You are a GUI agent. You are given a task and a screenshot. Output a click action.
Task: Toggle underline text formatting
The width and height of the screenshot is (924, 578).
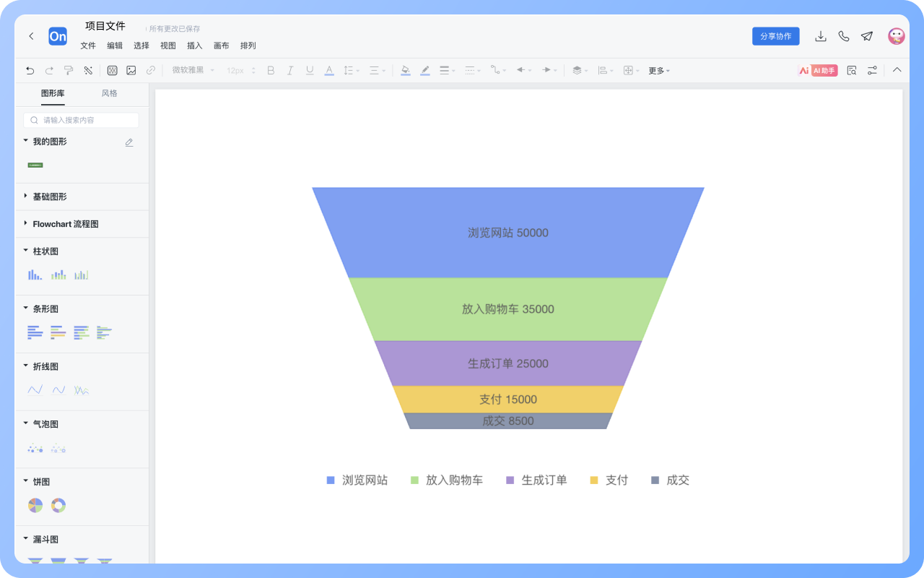[310, 70]
